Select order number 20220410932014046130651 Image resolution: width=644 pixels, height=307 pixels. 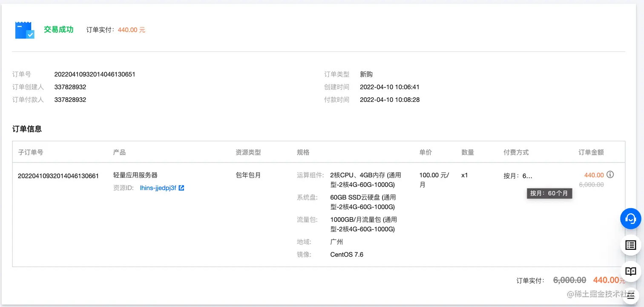tap(95, 74)
